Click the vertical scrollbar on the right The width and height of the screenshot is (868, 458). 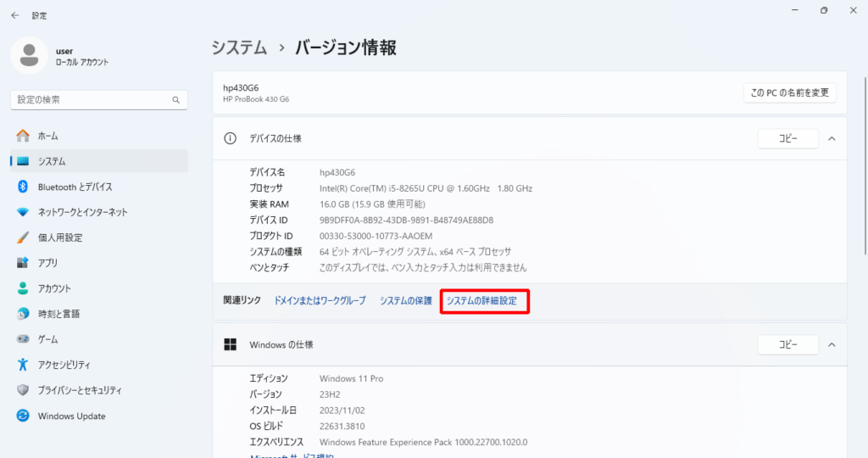tap(865, 166)
